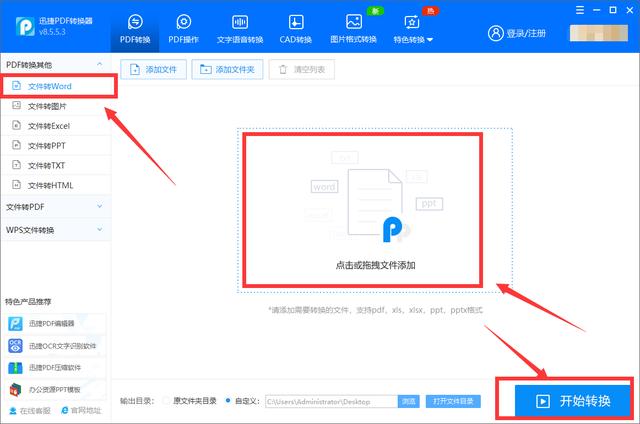Viewport: 640px width, 424px height.
Task: Select the 自定义 radio button
Action: pyautogui.click(x=228, y=401)
